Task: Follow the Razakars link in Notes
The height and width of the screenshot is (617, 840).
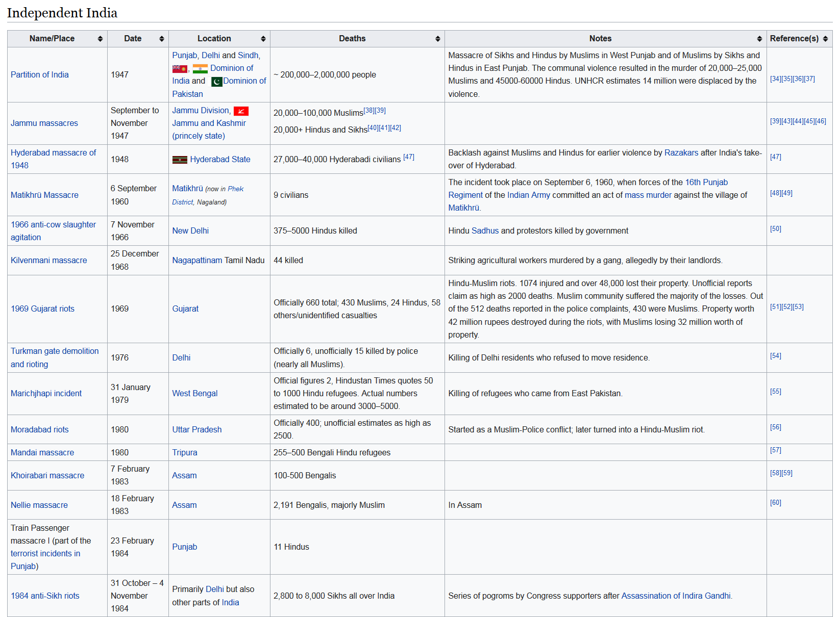Action: [681, 152]
